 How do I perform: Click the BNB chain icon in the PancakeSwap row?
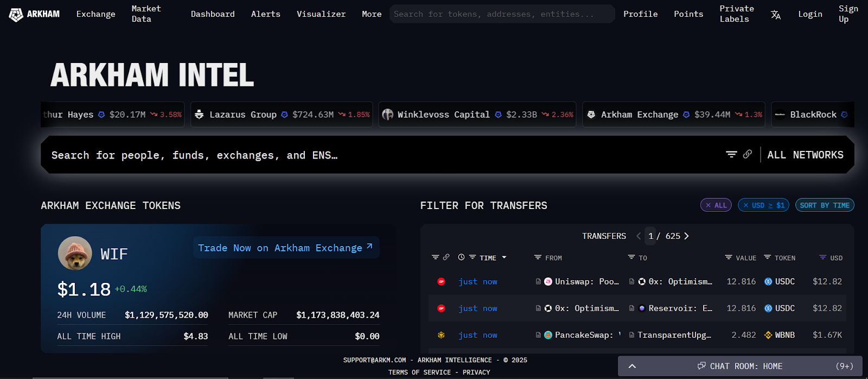pos(441,335)
